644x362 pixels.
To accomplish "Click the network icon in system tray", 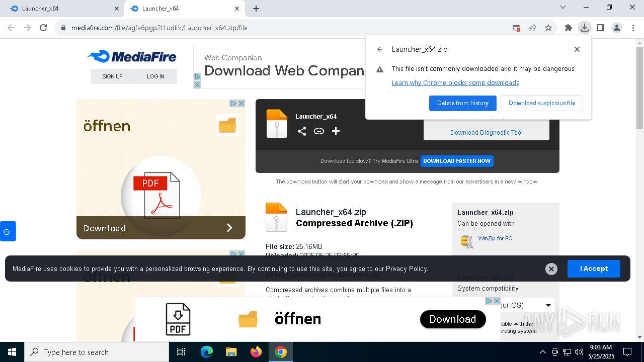I will [567, 352].
